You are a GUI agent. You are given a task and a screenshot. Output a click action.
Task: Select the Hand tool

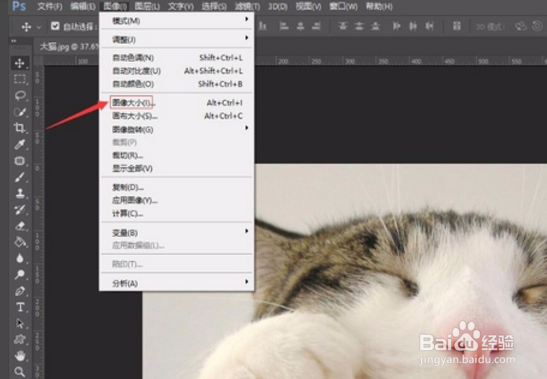click(x=20, y=356)
